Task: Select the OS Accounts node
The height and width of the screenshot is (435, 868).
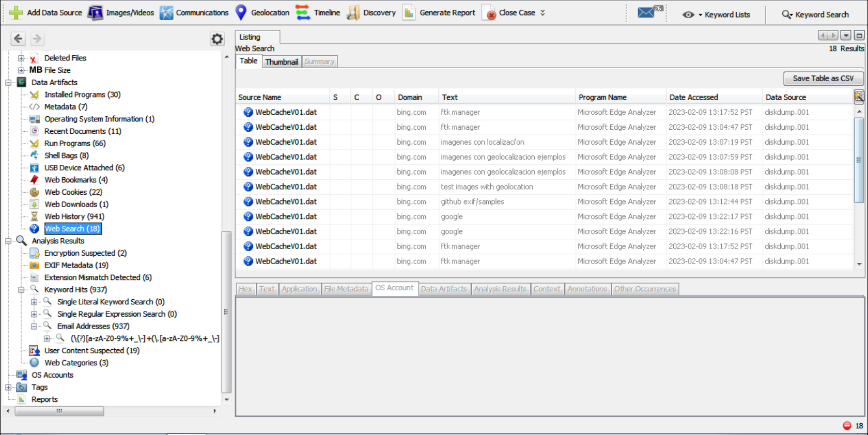Action: point(52,375)
